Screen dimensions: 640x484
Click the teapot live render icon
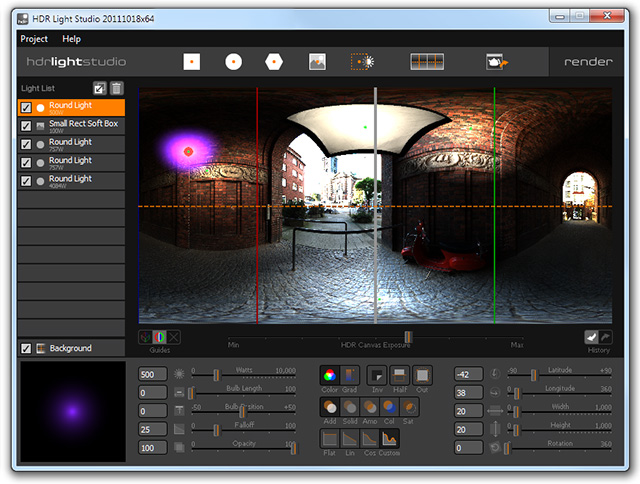[496, 62]
